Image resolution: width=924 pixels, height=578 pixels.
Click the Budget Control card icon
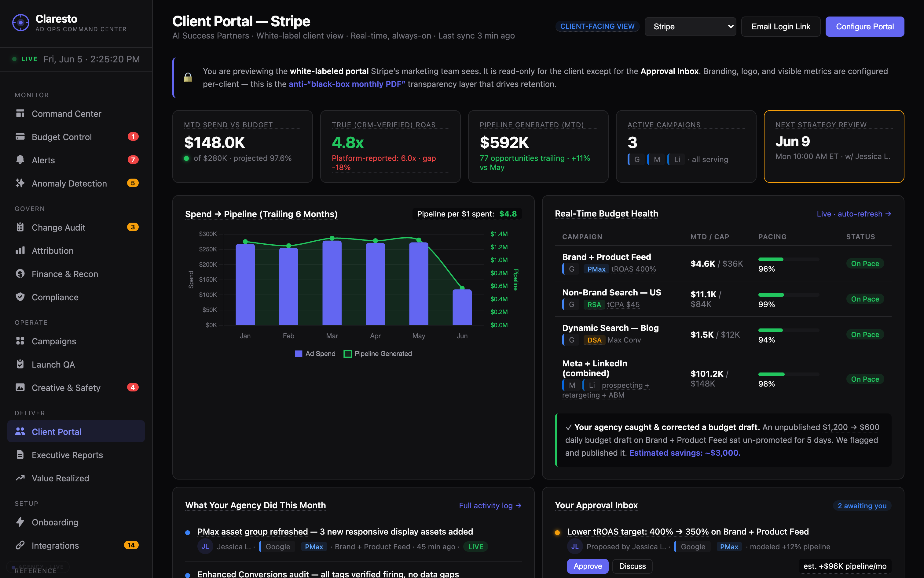pos(20,137)
